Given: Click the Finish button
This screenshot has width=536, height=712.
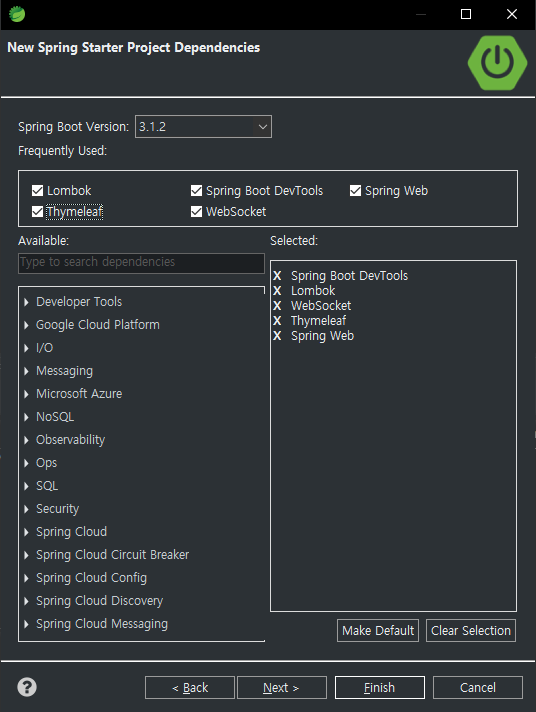Looking at the screenshot, I should (380, 687).
